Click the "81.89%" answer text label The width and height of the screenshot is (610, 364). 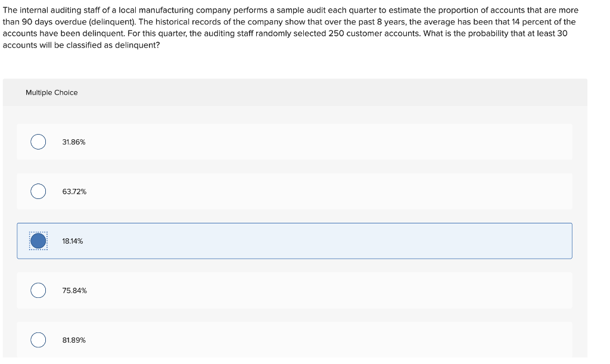click(x=74, y=340)
